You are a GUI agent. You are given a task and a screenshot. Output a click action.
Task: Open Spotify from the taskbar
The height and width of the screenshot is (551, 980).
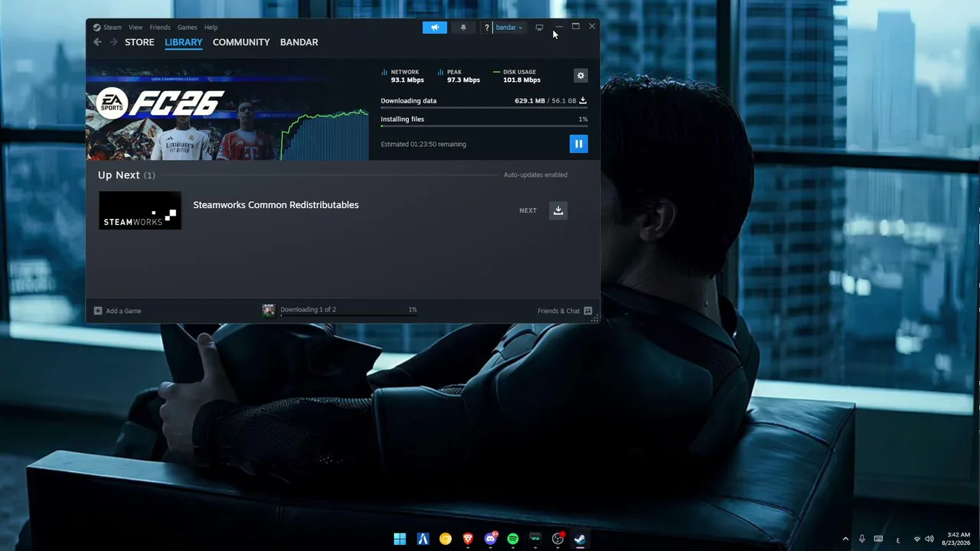[513, 539]
